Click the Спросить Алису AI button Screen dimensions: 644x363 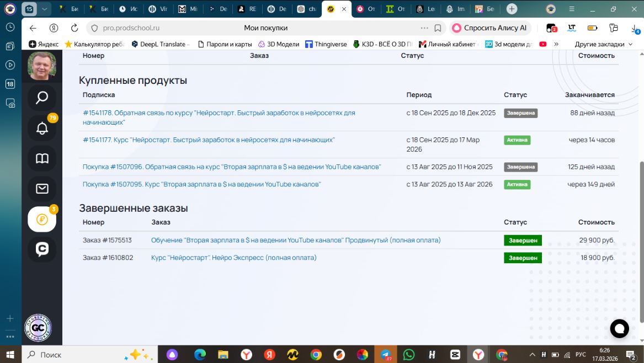point(489,28)
